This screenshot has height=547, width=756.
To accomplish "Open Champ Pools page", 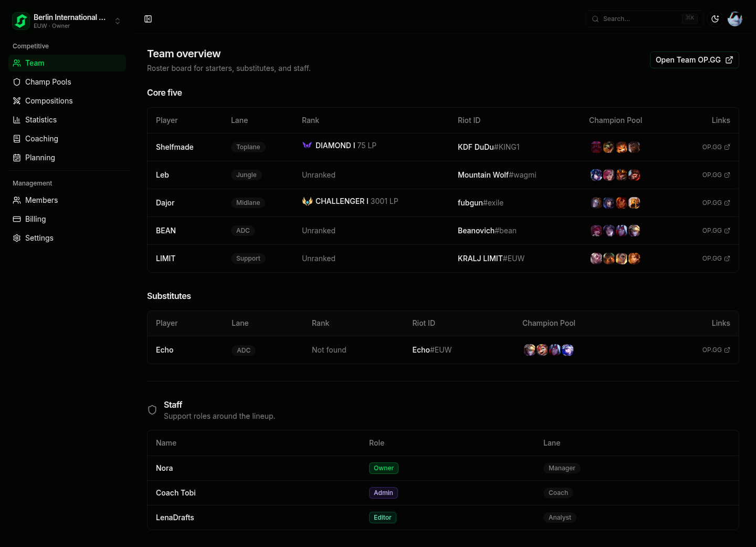I will point(67,82).
